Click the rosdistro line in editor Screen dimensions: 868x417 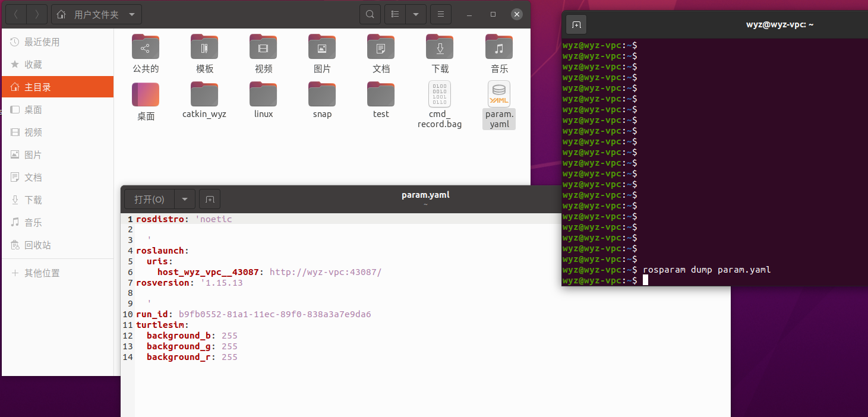184,219
